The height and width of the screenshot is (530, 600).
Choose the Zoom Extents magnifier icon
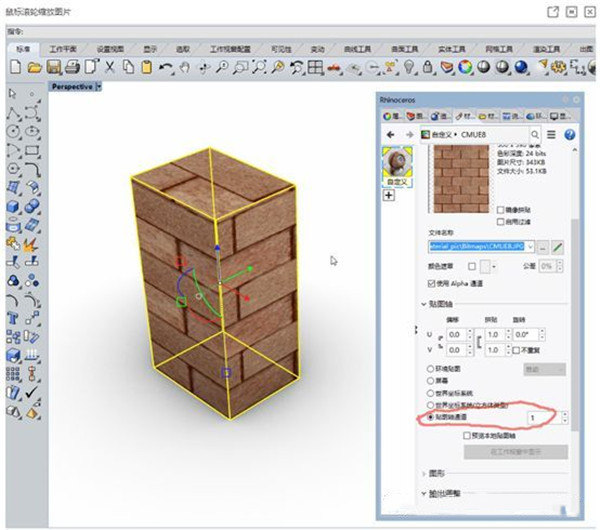click(260, 67)
